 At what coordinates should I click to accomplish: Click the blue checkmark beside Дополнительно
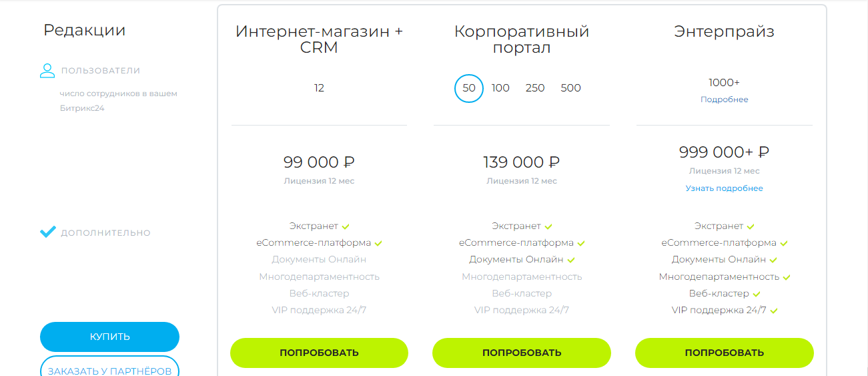pos(47,232)
